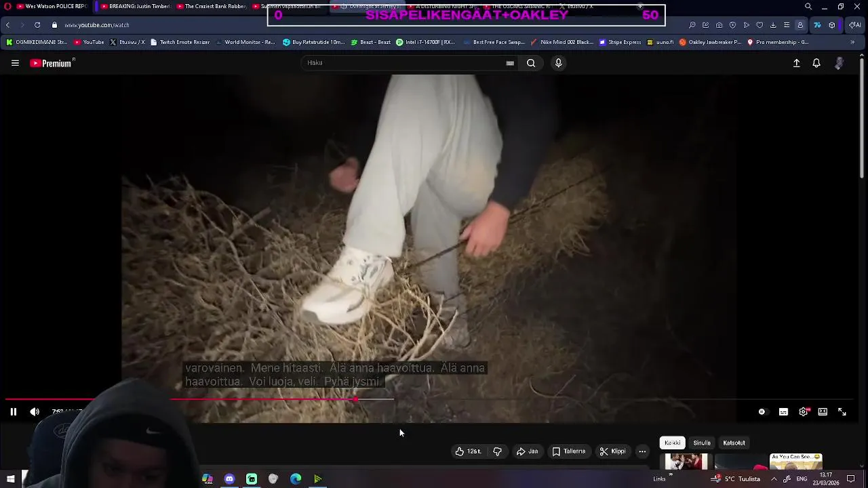Search open tabs with magnifier icon
This screenshot has height=488, width=868.
click(x=808, y=6)
